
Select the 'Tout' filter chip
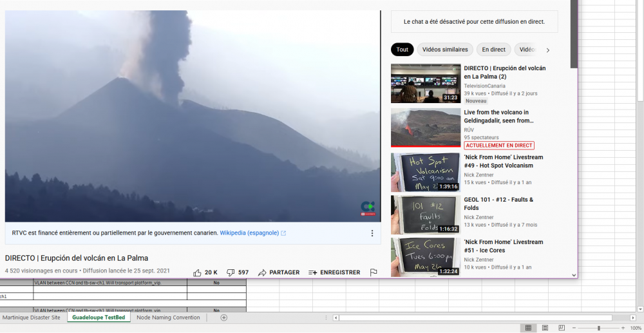click(x=402, y=50)
